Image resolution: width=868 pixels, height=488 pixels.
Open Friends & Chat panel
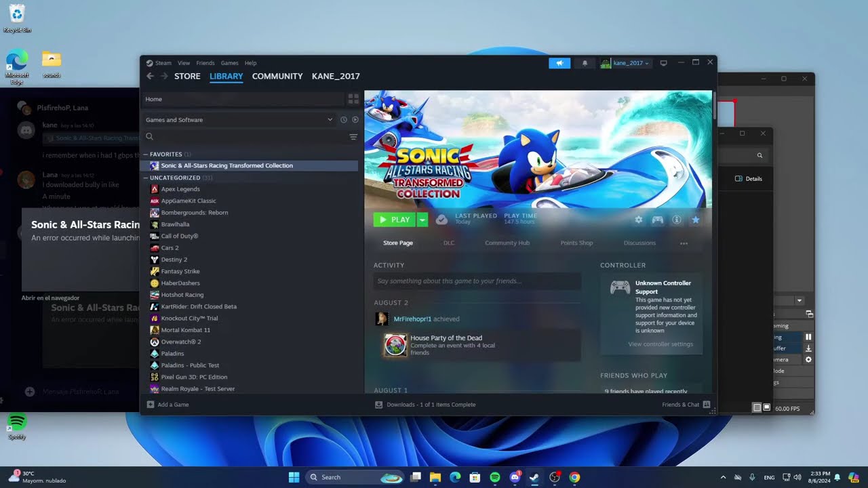point(686,405)
